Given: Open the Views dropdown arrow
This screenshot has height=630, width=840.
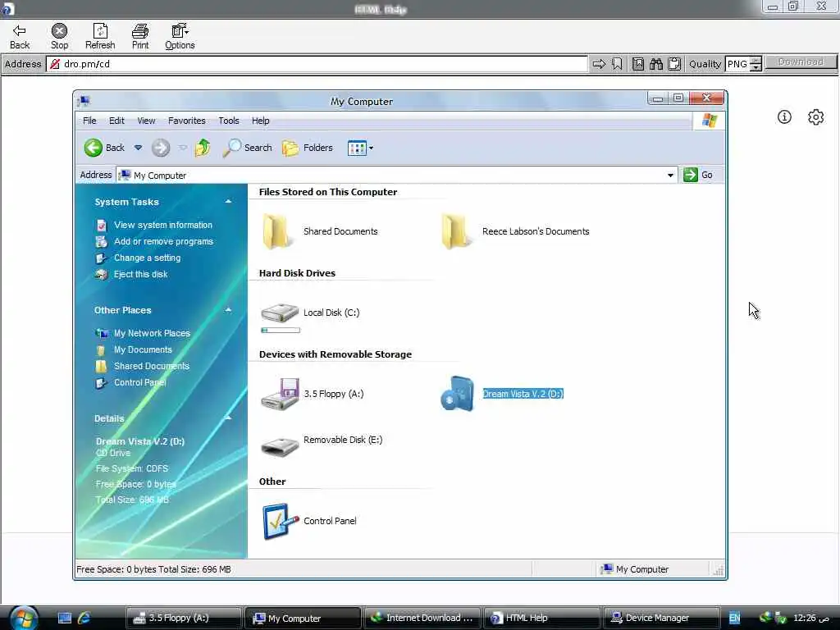Looking at the screenshot, I should point(372,148).
